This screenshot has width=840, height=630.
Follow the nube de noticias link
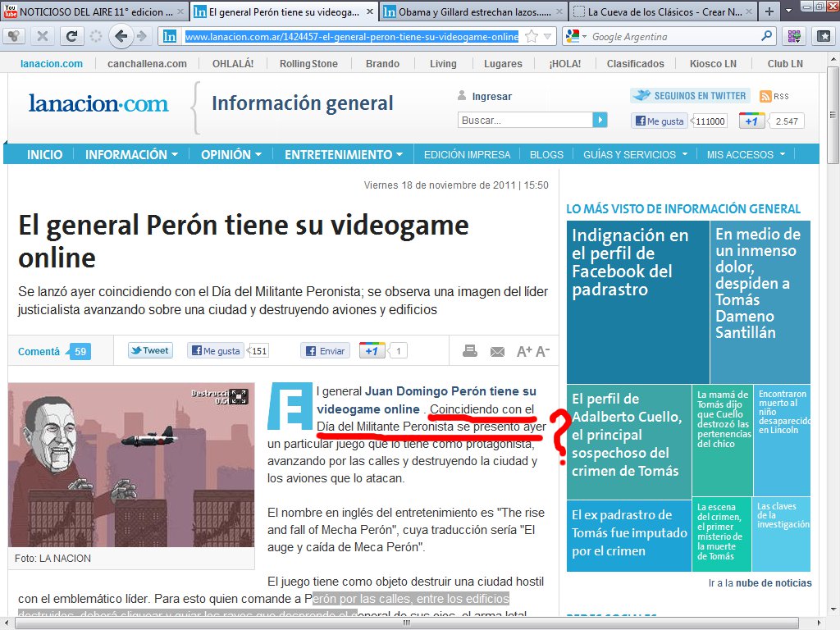click(774, 583)
